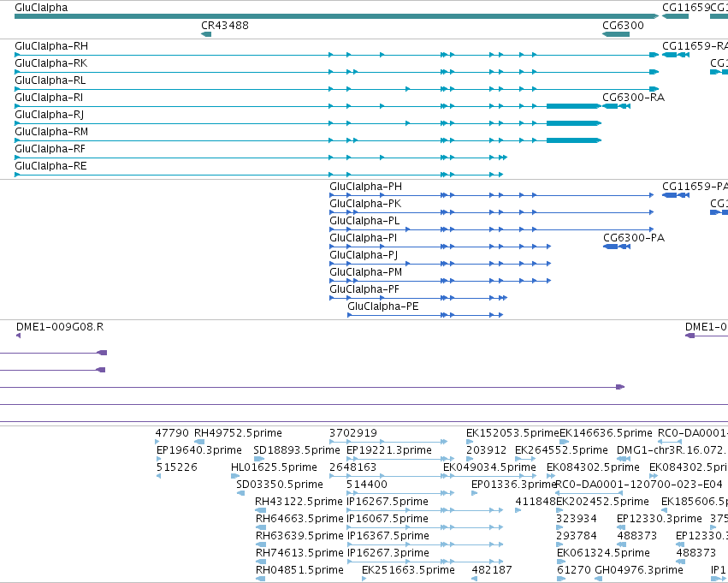Open the HL01625.5prime label
This screenshot has width=728, height=583.
coord(274,467)
